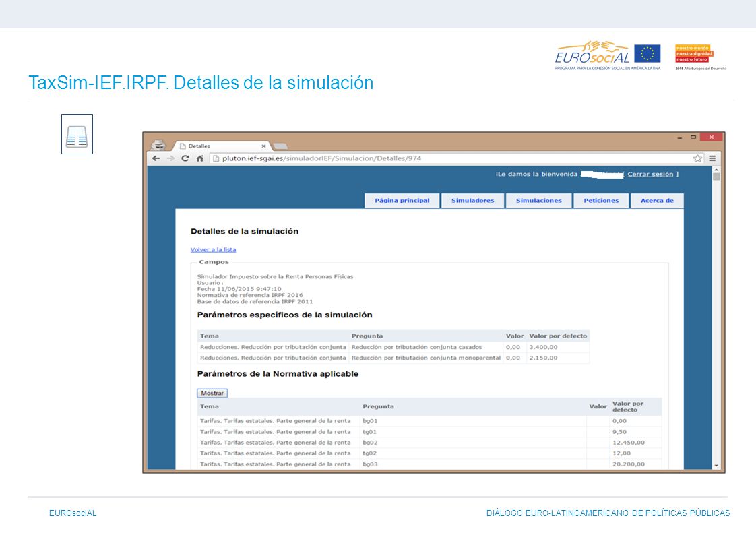
Task: Click the scrollbar up arrow
Action: tap(716, 170)
